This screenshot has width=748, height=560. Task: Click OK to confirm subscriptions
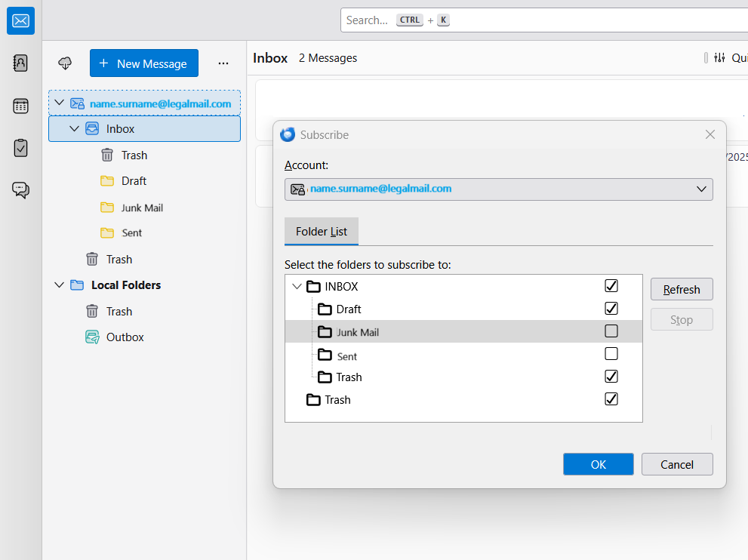(598, 464)
